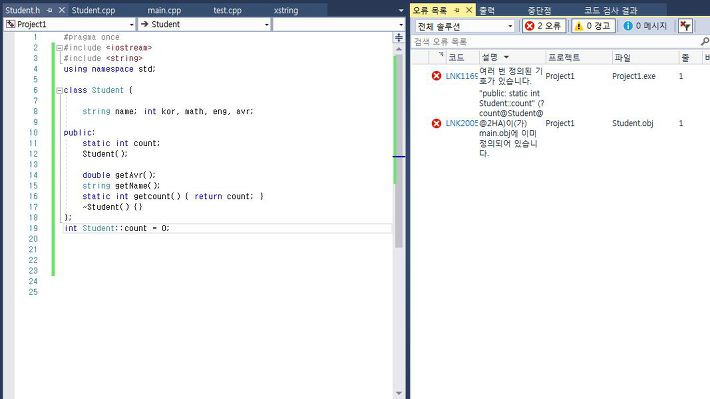
Task: Click the error list search magnifier icon
Action: [705, 42]
